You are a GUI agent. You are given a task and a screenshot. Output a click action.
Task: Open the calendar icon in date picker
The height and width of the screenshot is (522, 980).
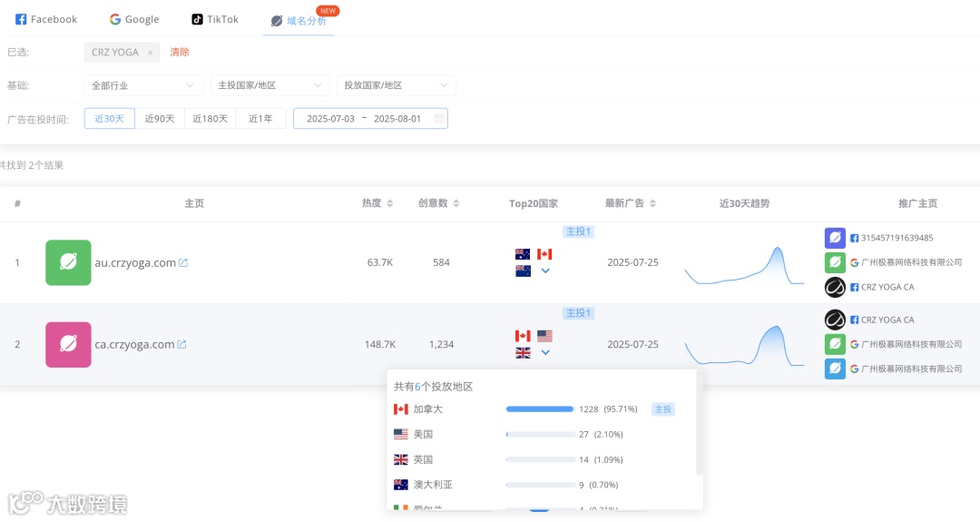(x=439, y=118)
